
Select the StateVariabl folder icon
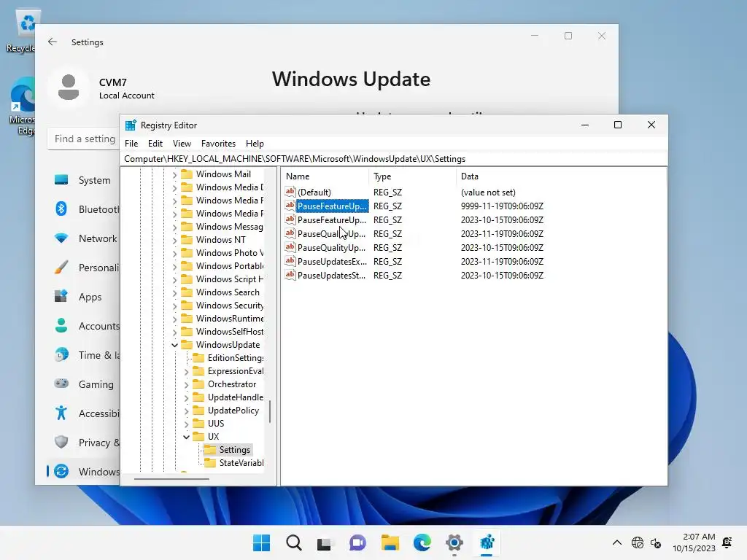[x=210, y=463]
